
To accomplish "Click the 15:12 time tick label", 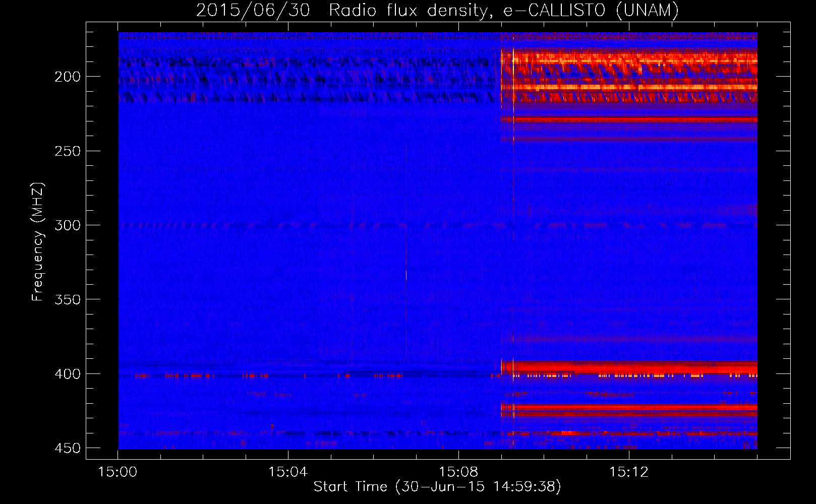I will tap(629, 472).
